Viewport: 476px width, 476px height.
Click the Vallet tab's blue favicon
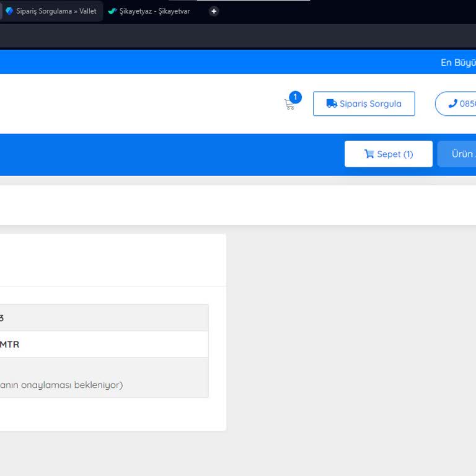click(x=9, y=11)
